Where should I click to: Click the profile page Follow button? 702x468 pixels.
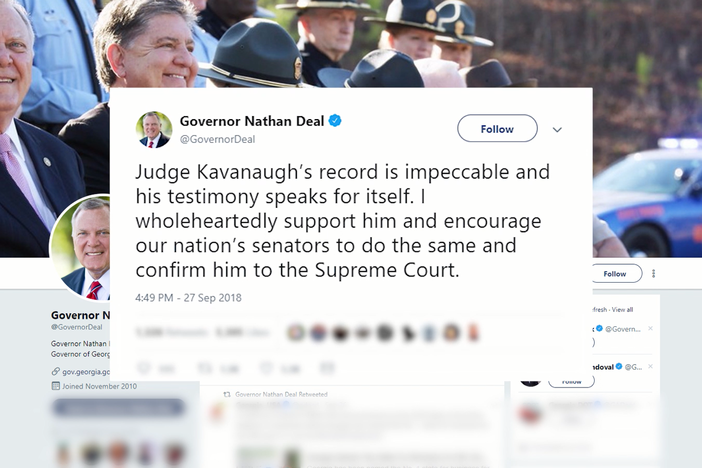click(616, 274)
